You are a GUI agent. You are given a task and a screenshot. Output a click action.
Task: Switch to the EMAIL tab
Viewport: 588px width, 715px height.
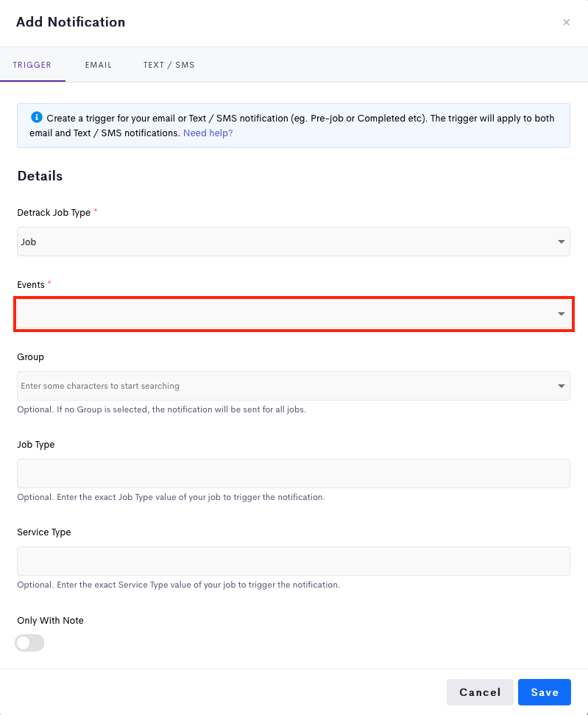coord(99,65)
